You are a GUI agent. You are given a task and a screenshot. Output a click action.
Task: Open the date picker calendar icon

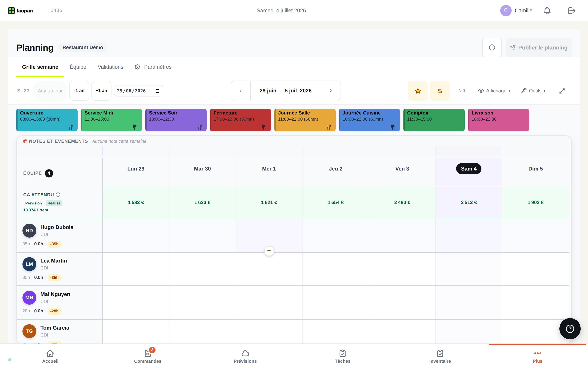tap(157, 91)
